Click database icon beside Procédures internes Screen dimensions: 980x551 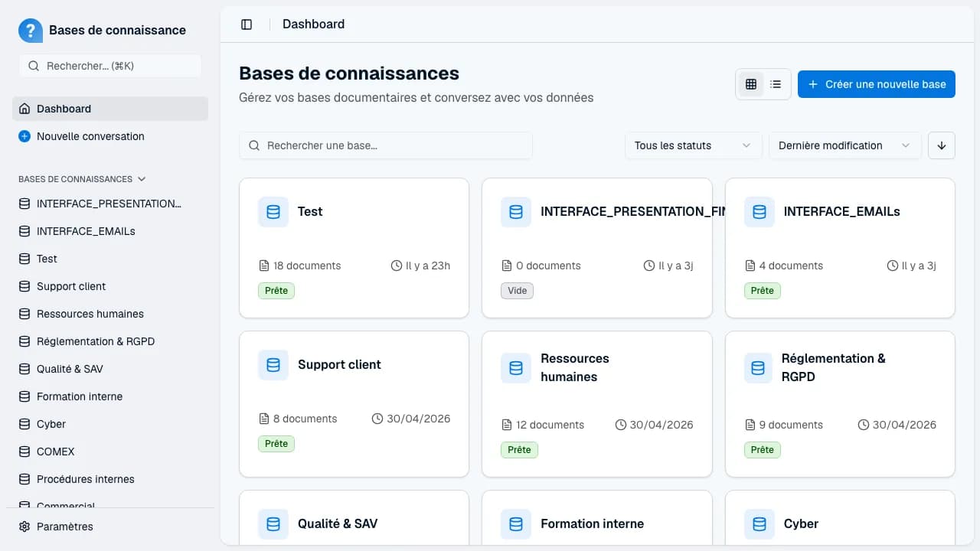[24, 479]
